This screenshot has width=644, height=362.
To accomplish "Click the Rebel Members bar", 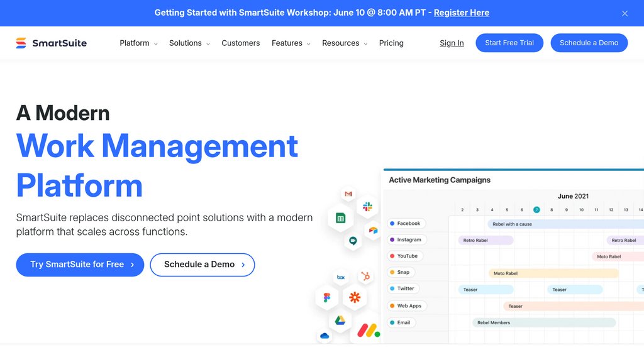I will click(544, 322).
